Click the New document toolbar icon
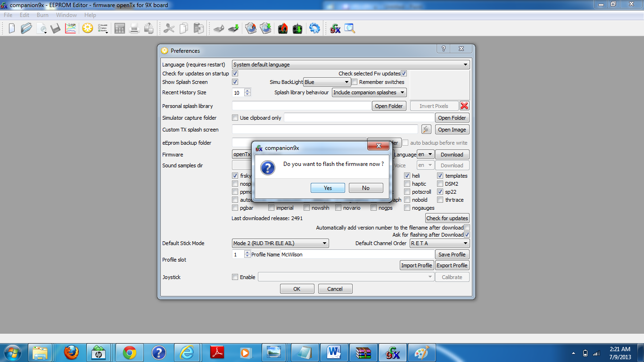The image size is (644, 362). 12,28
